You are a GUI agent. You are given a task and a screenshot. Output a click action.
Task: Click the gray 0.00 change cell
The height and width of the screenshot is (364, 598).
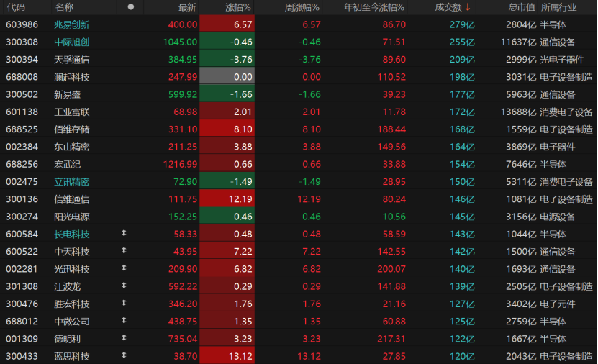click(227, 77)
